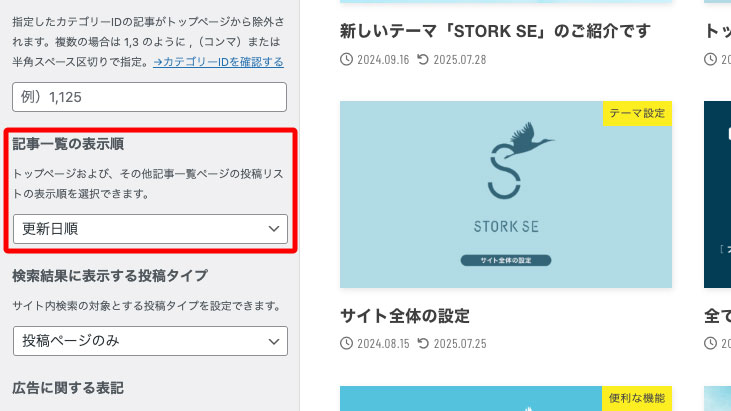Click the 記事一覧の表示順 section heading

(x=67, y=145)
